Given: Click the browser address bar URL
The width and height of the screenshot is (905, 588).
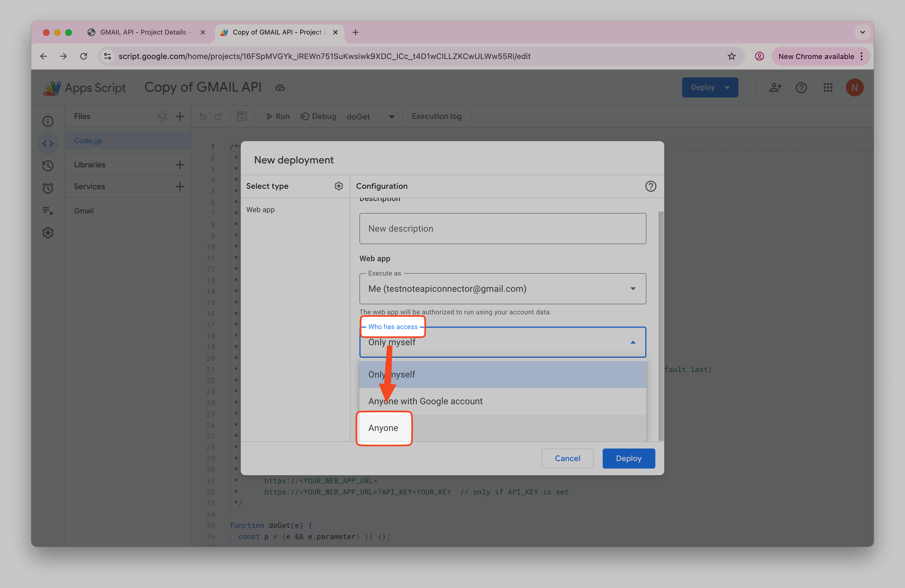Looking at the screenshot, I should click(324, 56).
